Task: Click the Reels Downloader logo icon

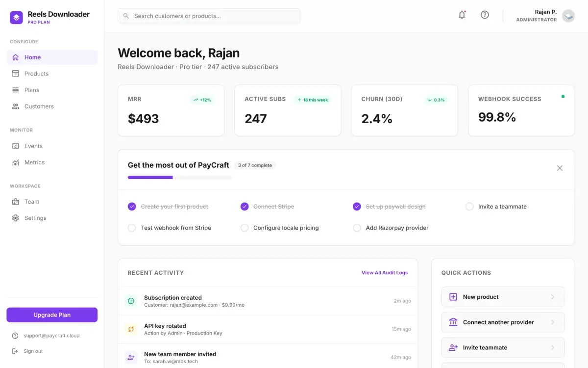Action: coord(16,18)
